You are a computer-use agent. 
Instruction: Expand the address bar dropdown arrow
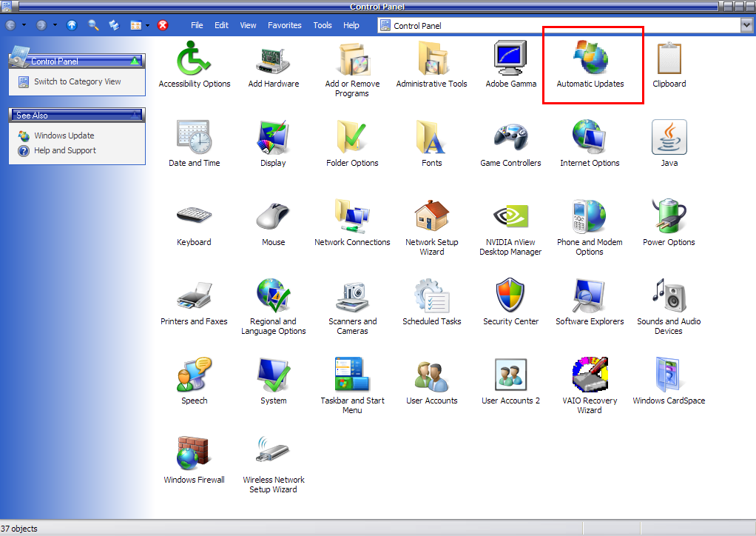746,25
